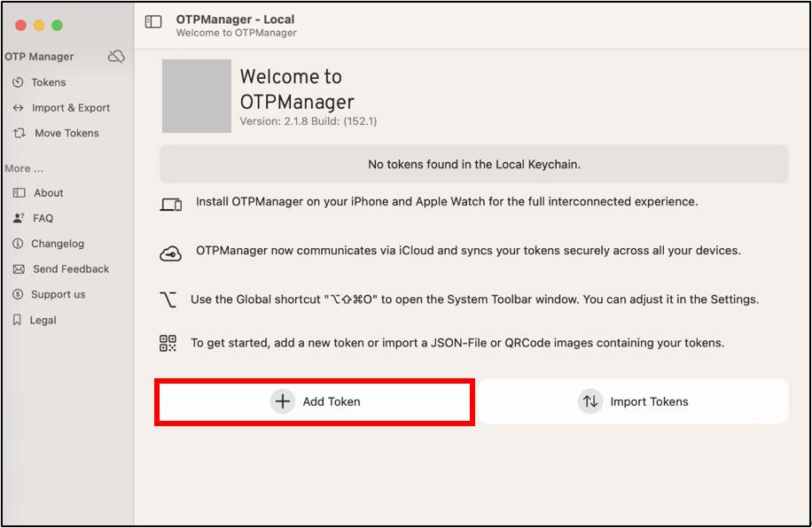Click the Import Tokens button
812x528 pixels.
coord(633,401)
